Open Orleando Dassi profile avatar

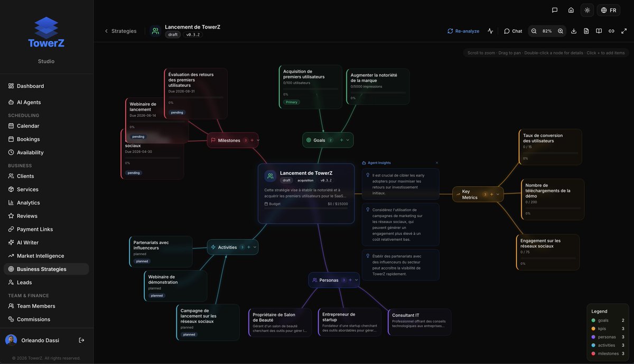tap(11, 340)
